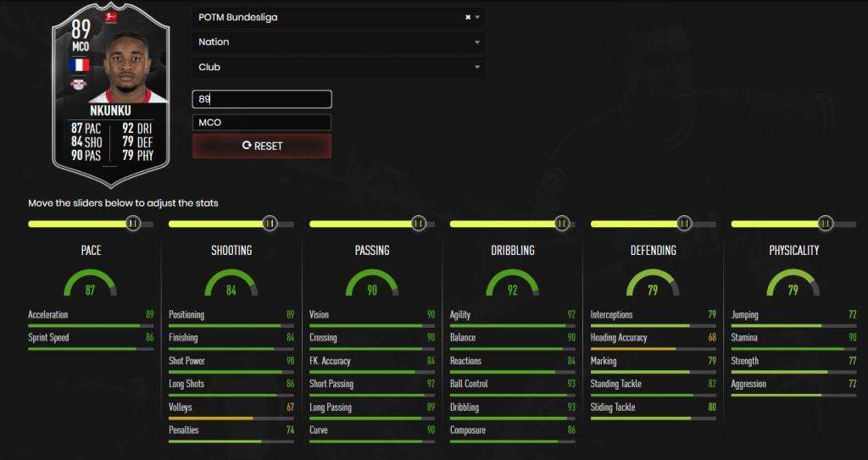
Task: Click the Physicality slider handle
Action: (826, 223)
